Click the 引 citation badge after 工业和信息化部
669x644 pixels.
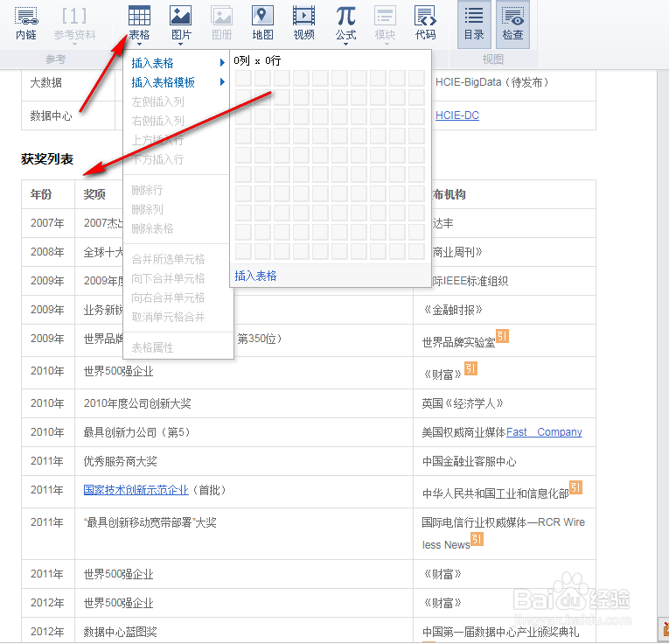click(576, 487)
